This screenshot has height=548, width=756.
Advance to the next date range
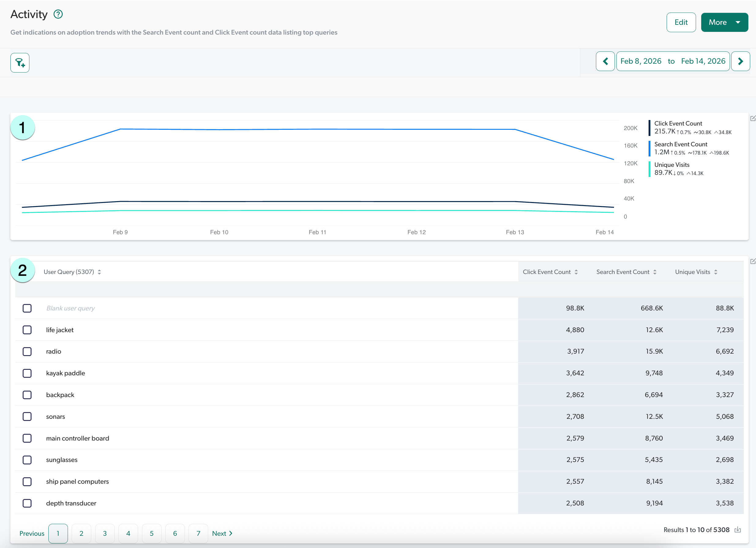pyautogui.click(x=741, y=61)
